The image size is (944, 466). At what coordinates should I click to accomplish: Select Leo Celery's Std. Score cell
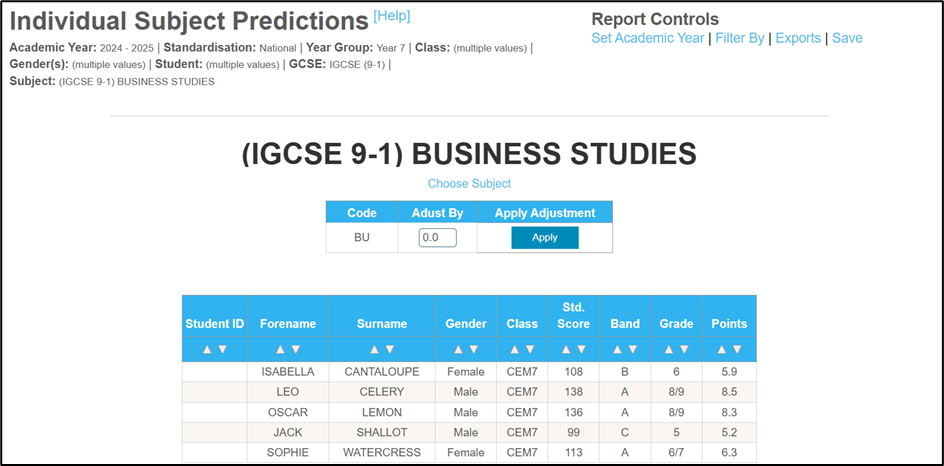[x=573, y=392]
